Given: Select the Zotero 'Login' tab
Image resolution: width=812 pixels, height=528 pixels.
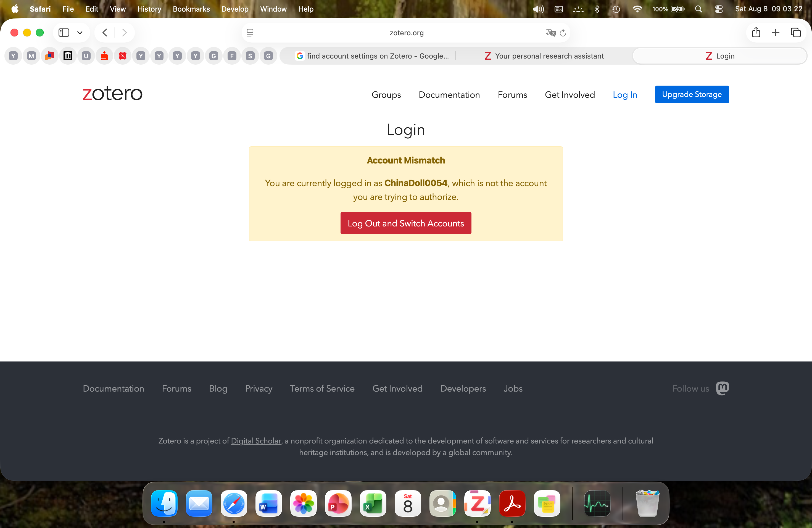Looking at the screenshot, I should (720, 56).
